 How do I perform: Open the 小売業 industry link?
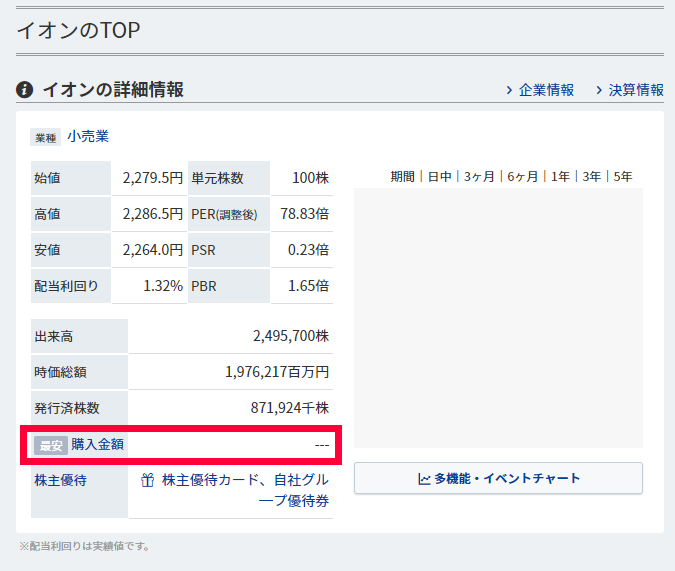88,136
